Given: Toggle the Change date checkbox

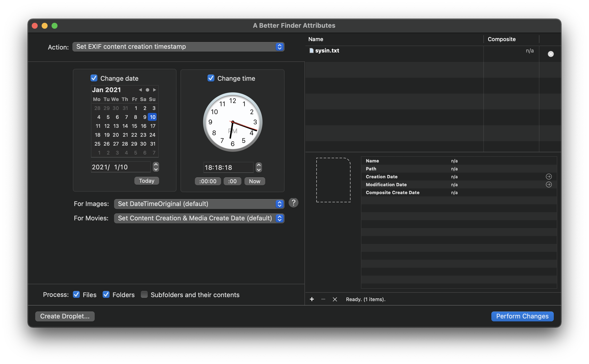Looking at the screenshot, I should (94, 78).
